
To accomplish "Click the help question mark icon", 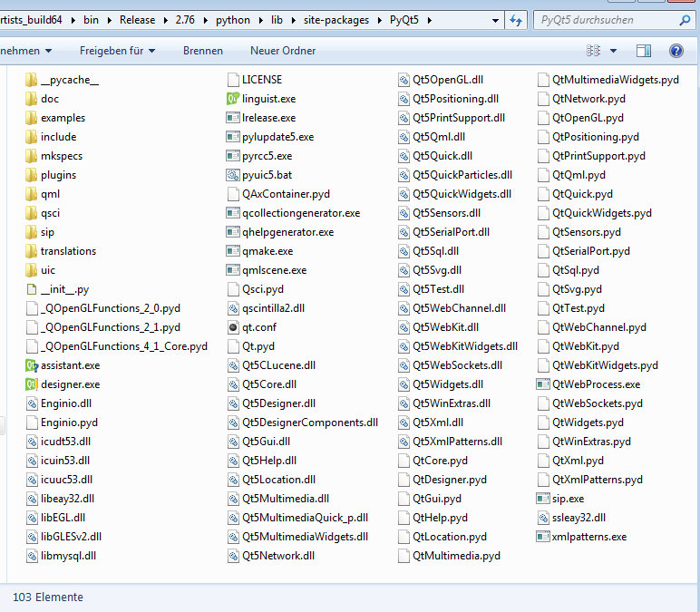I will (x=676, y=51).
